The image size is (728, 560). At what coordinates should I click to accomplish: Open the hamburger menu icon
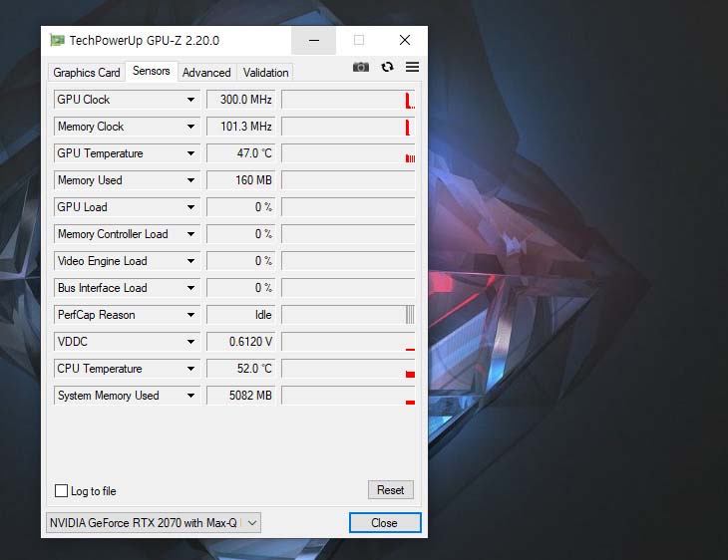(x=412, y=67)
